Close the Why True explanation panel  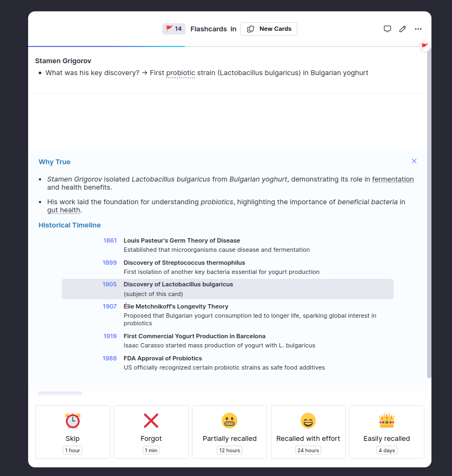coord(414,161)
